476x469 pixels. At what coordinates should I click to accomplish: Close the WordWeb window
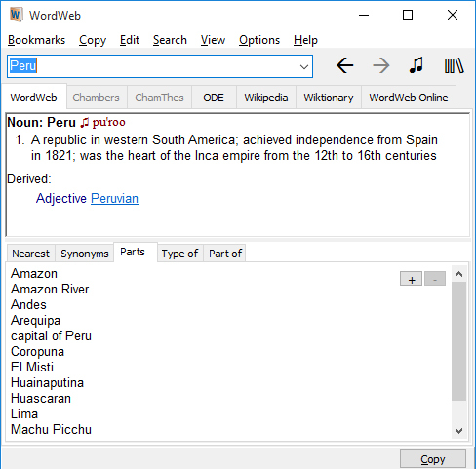point(453,15)
